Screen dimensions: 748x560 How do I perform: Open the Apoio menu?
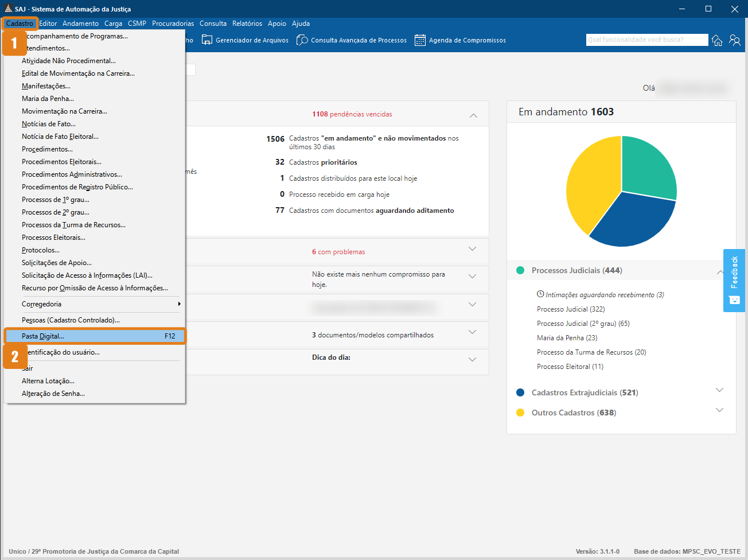(277, 24)
